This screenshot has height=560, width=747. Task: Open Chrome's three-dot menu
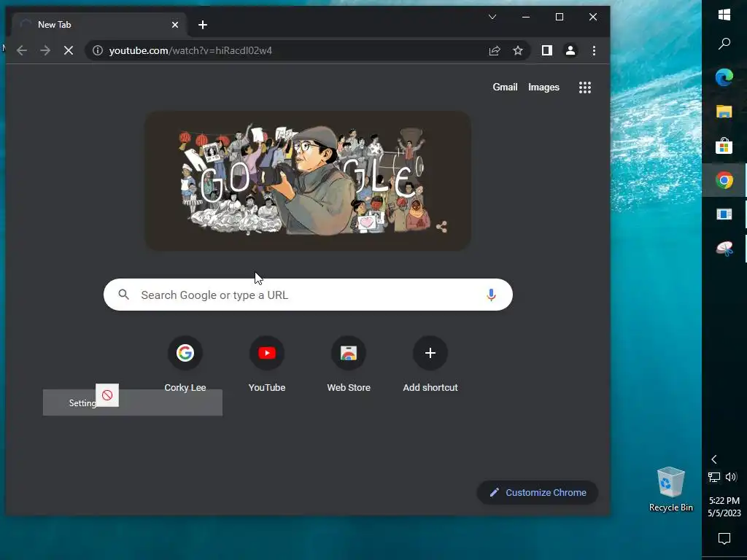point(594,50)
